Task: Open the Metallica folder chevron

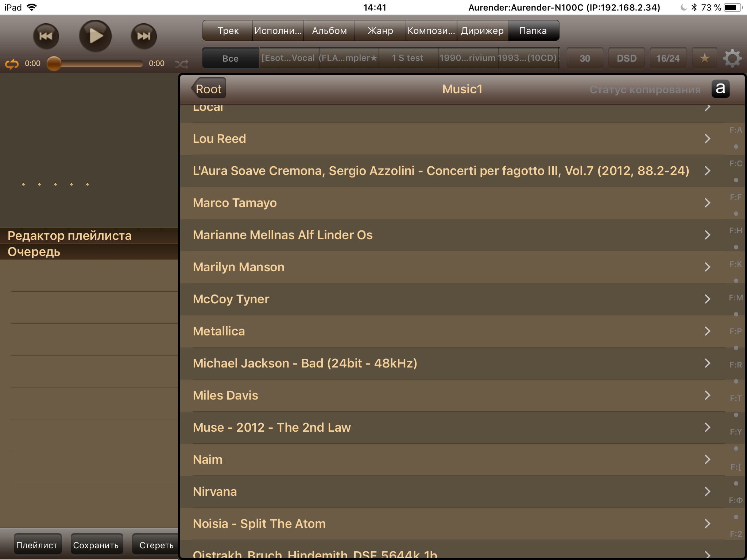Action: pos(707,331)
